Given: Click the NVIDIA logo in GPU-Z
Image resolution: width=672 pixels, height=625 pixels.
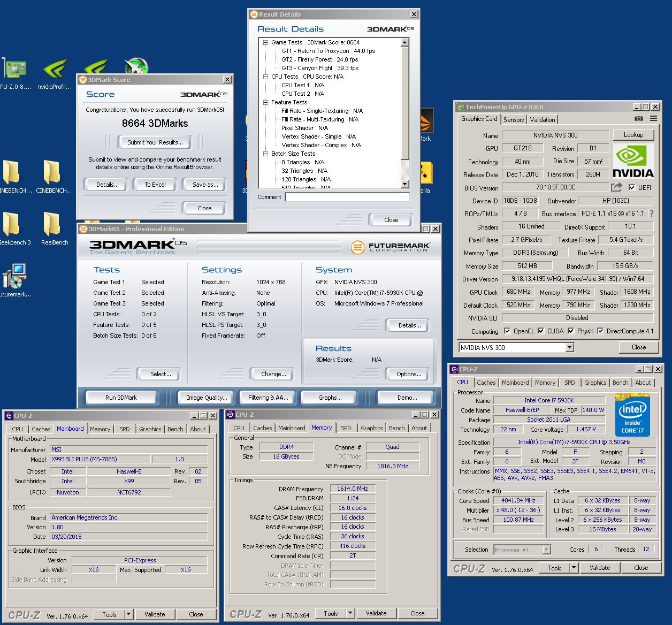Looking at the screenshot, I should (x=633, y=161).
